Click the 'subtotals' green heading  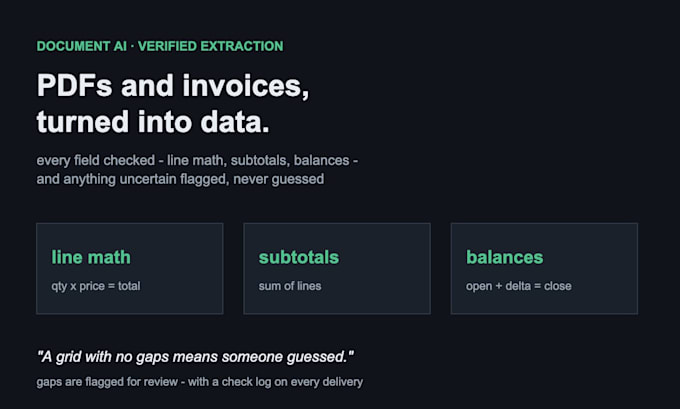click(x=299, y=257)
